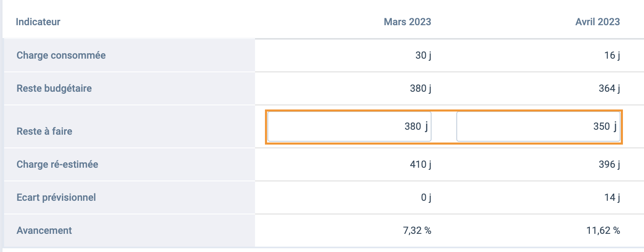Select the Charge ré-estimée row label
This screenshot has width=644, height=252.
coord(57,164)
